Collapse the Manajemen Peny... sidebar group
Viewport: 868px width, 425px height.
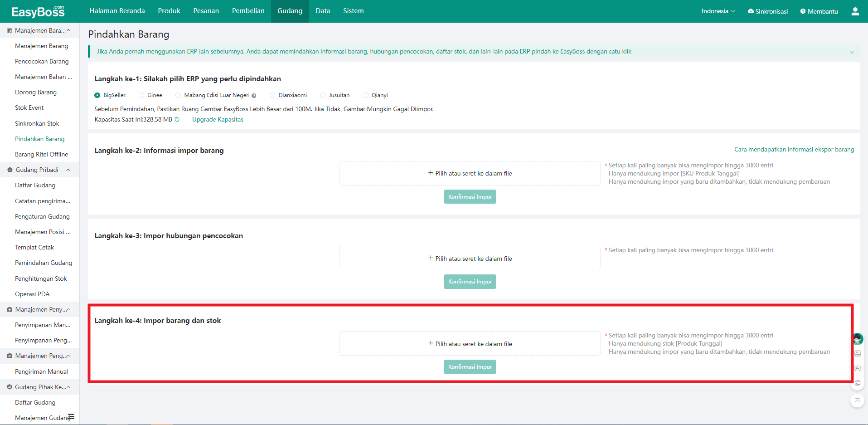tap(68, 309)
